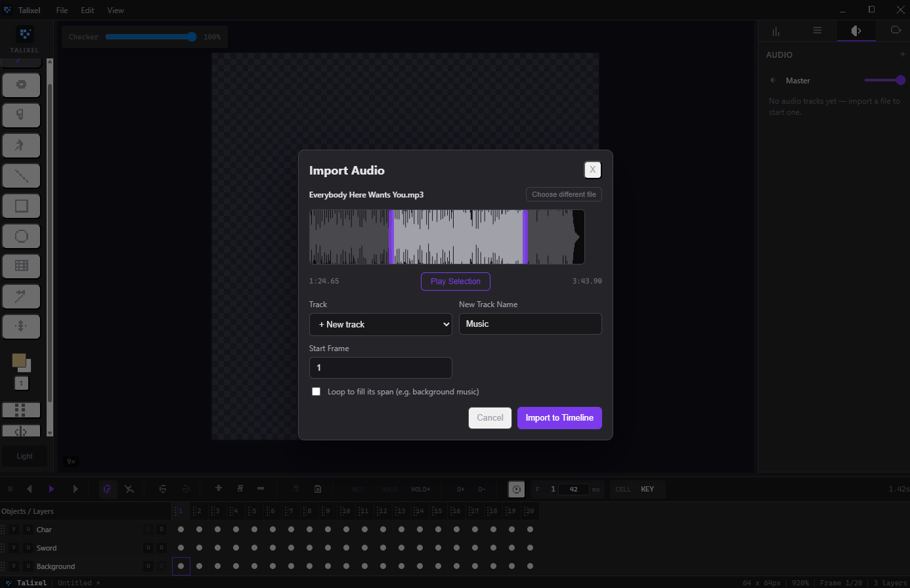Open the Edit menu

(x=87, y=10)
